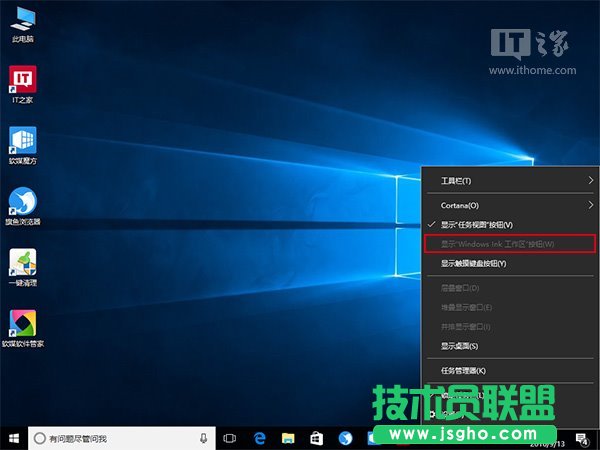Expand the 工具栏(T) submenu
600x450 pixels.
(510, 181)
